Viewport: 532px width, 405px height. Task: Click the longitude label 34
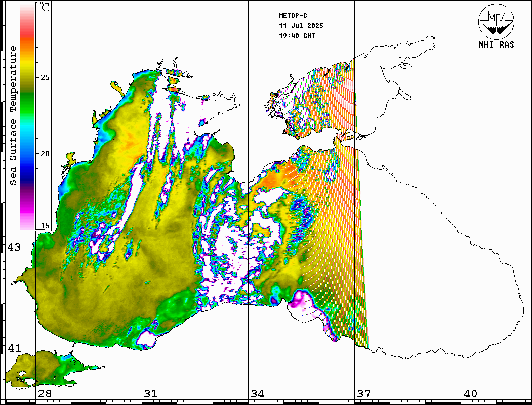[257, 394]
